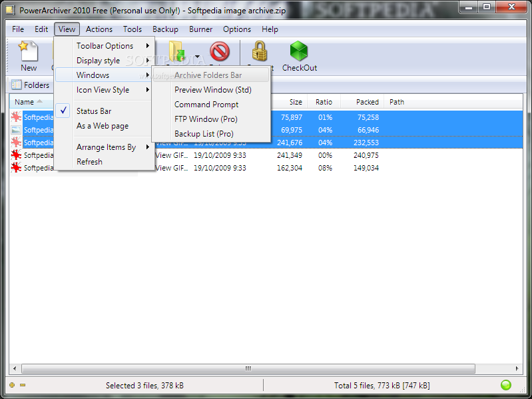Click the ratio 08% cell
The image size is (532, 399).
point(325,168)
